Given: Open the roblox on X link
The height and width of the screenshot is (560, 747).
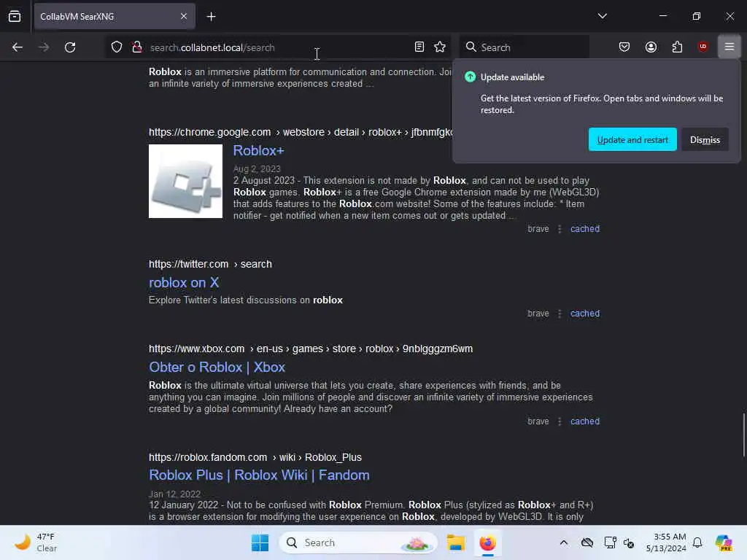Looking at the screenshot, I should pos(184,282).
